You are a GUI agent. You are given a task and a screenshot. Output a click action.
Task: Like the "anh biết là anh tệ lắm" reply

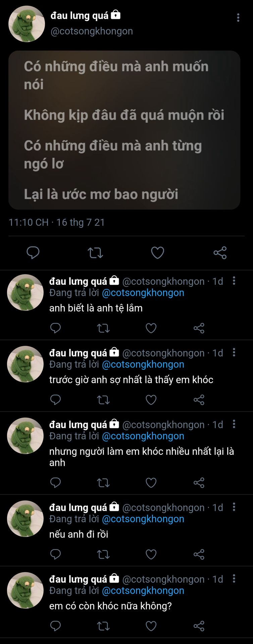click(x=151, y=328)
